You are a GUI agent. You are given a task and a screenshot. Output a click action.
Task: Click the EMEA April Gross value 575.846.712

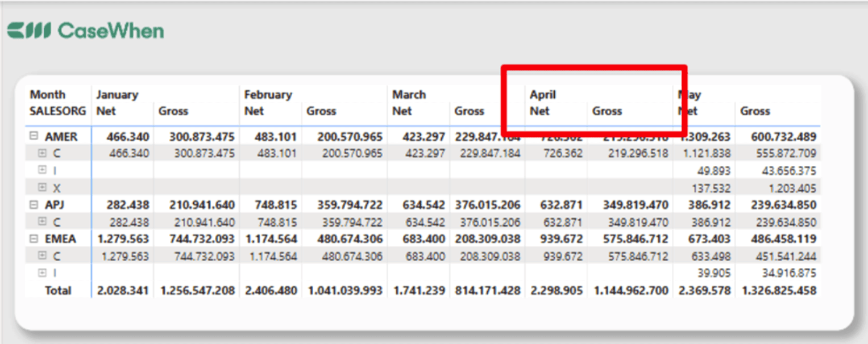(x=635, y=238)
